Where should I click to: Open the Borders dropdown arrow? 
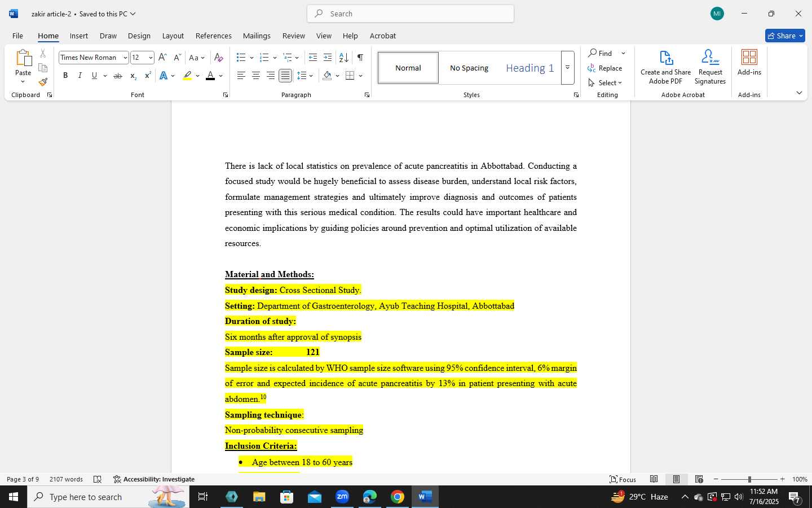[360, 76]
